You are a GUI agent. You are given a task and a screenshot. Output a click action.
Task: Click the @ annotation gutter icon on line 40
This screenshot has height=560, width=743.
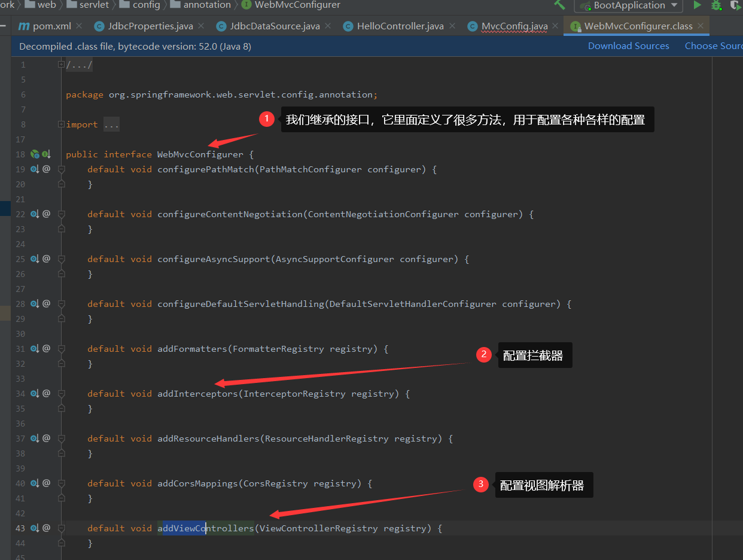click(46, 483)
